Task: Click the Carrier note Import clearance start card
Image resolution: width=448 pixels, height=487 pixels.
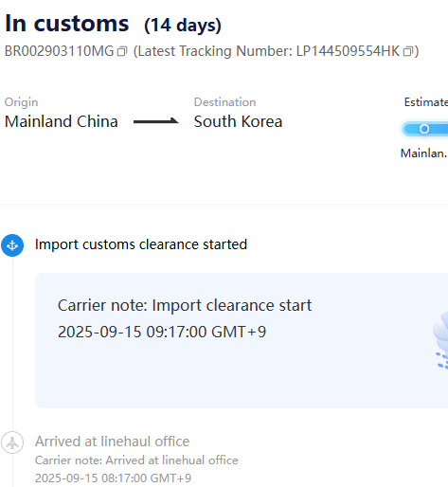Action: (x=242, y=340)
